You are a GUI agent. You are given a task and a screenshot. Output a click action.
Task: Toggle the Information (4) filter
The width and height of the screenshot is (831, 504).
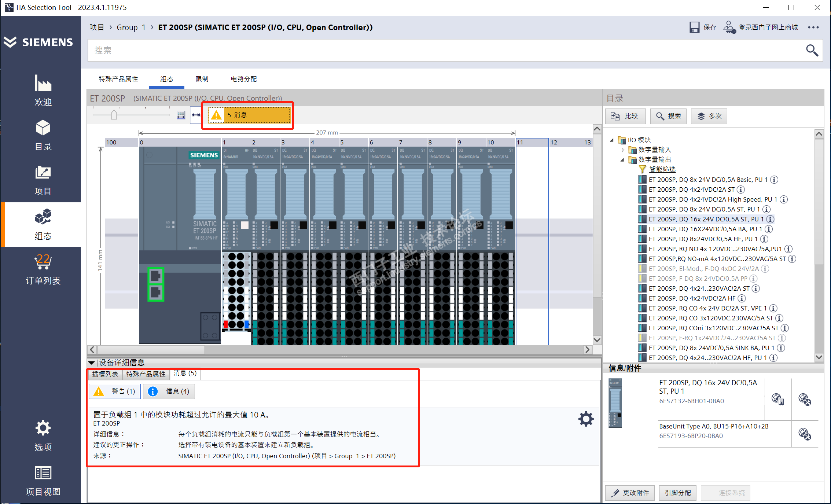click(x=169, y=391)
